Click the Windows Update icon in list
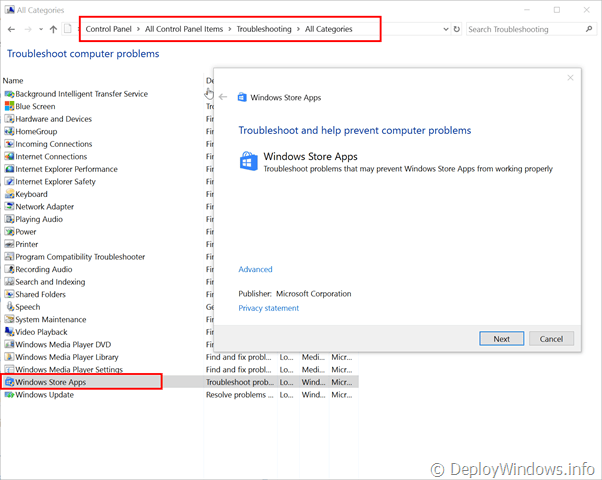 [9, 394]
